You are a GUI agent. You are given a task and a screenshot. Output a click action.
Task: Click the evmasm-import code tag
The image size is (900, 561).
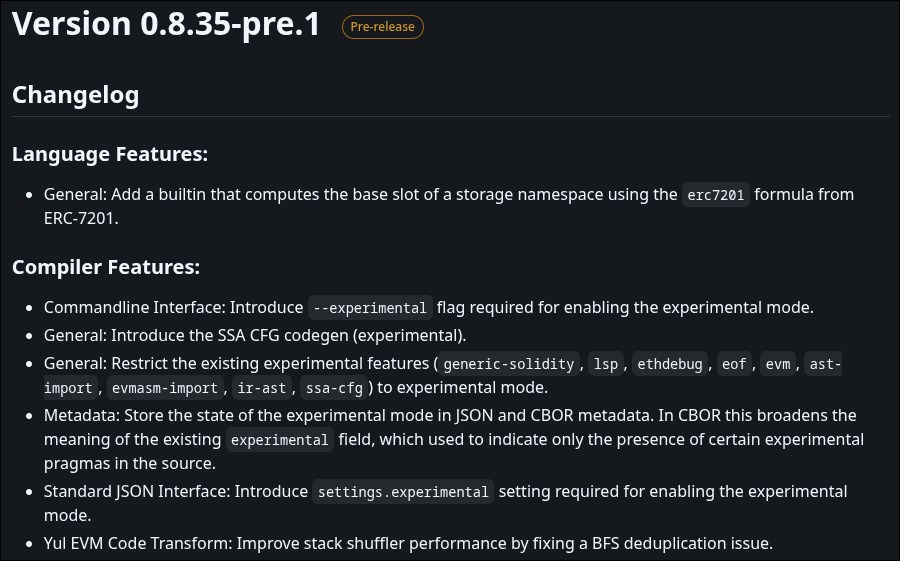pyautogui.click(x=165, y=388)
